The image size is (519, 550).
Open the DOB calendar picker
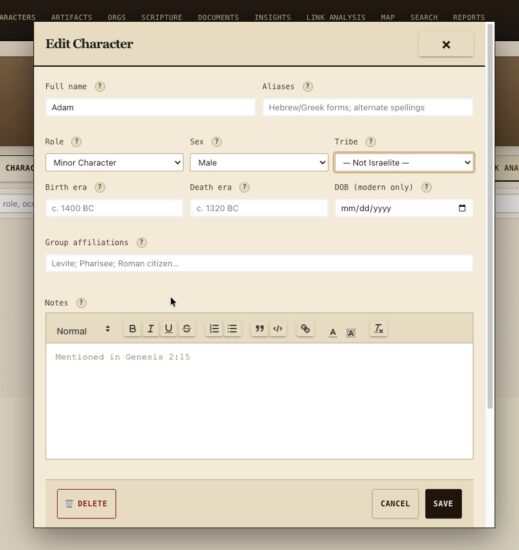(462, 208)
